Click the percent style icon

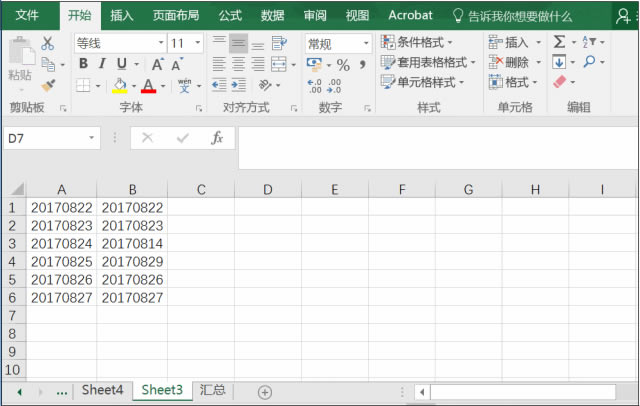pyautogui.click(x=343, y=64)
